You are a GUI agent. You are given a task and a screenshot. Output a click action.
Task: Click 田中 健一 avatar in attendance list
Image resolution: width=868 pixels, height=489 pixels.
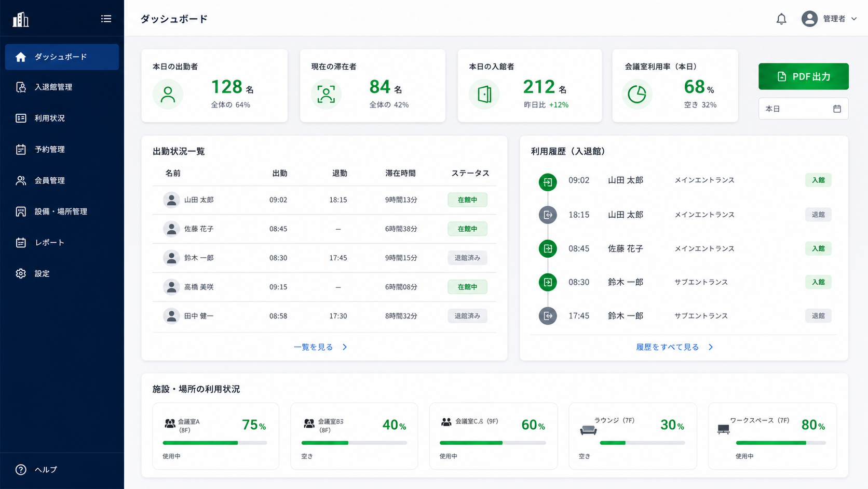(171, 316)
